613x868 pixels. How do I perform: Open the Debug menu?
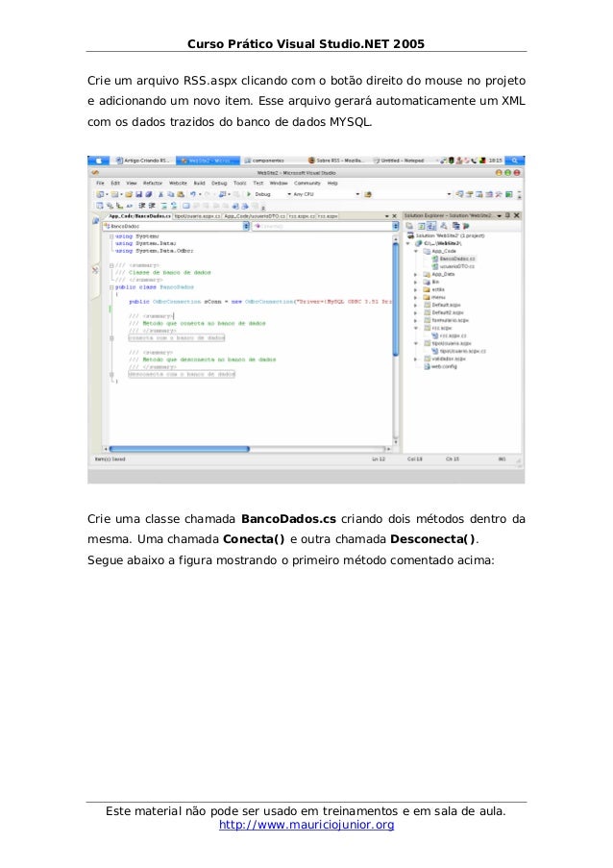click(x=219, y=183)
